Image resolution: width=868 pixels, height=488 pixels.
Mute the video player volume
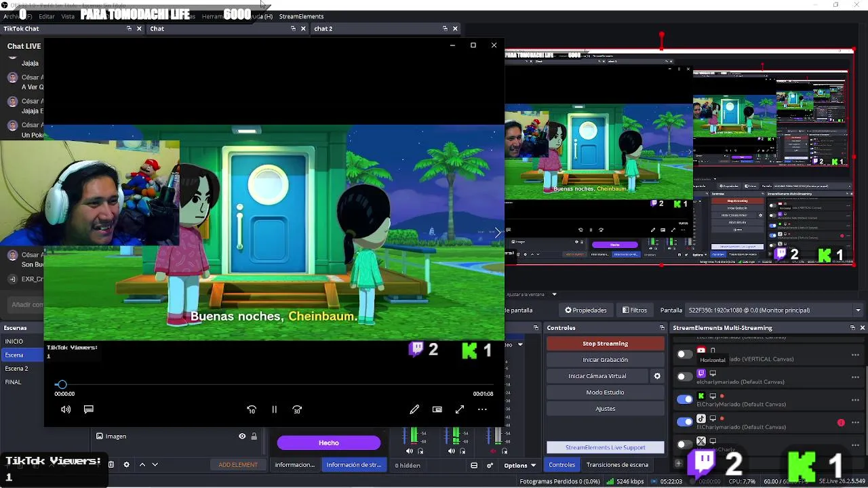pos(66,409)
